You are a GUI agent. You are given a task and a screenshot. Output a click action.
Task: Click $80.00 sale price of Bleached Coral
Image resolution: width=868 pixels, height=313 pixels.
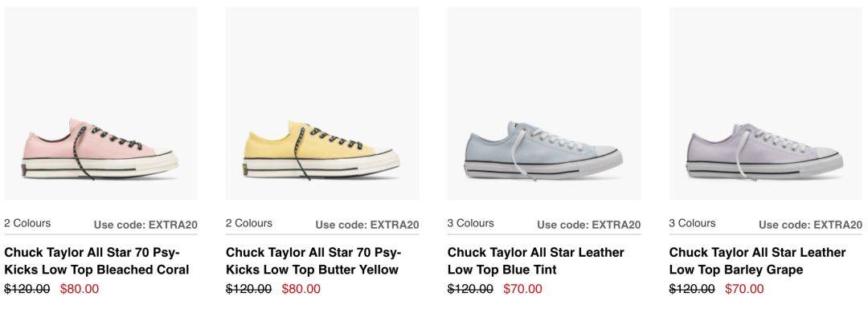coord(80,289)
